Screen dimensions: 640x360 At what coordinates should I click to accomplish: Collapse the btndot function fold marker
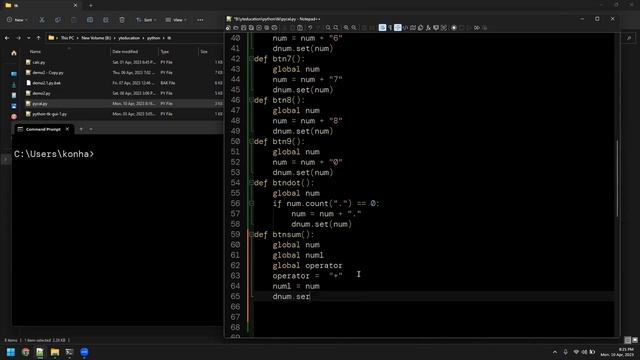click(251, 182)
